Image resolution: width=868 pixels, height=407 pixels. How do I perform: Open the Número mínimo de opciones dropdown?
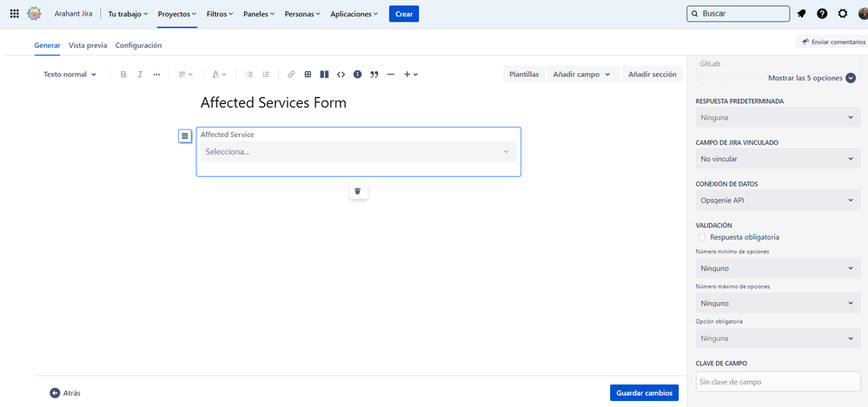click(x=778, y=268)
